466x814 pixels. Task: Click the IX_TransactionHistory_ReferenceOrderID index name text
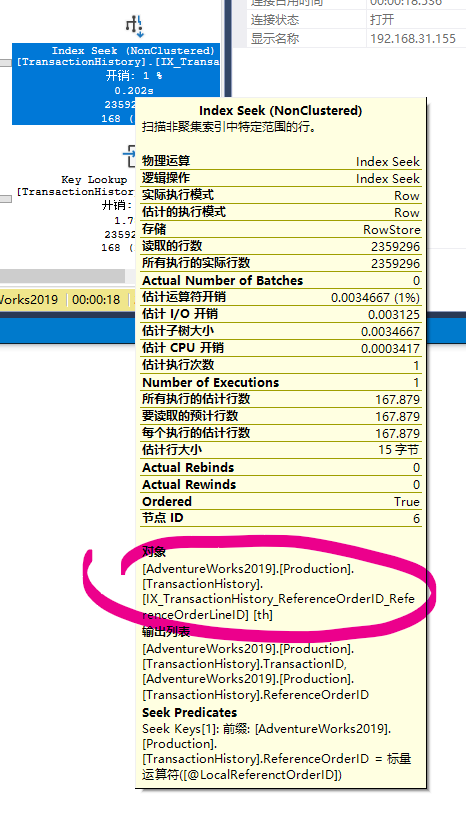coord(278,606)
